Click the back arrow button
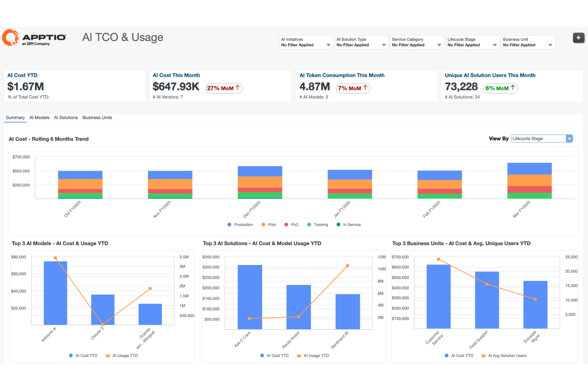Image resolution: width=588 pixels, height=392 pixels. (578, 38)
